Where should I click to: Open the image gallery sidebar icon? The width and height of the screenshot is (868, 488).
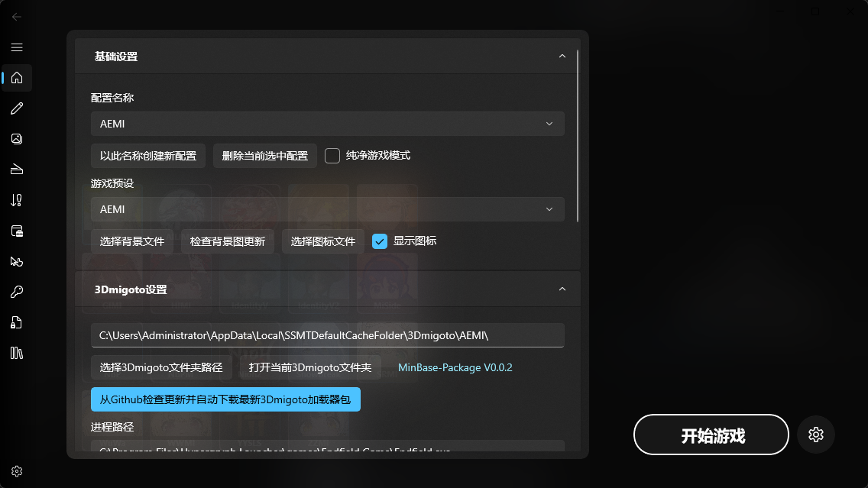point(16,138)
